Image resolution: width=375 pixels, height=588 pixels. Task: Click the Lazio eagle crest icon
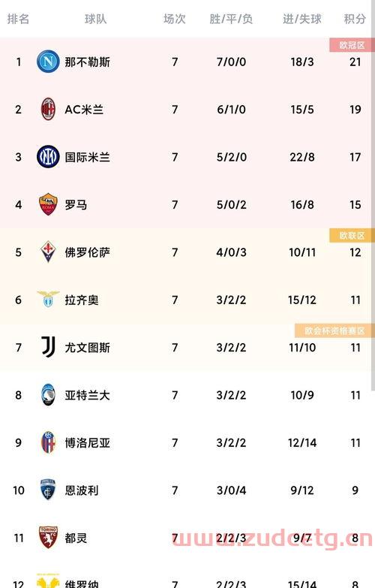pos(48,299)
